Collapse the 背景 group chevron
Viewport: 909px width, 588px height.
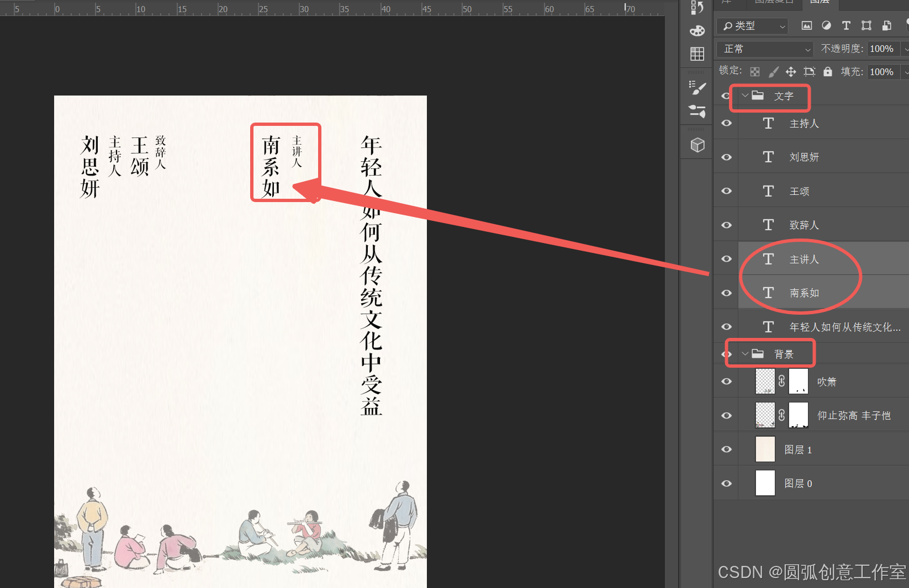tap(745, 353)
